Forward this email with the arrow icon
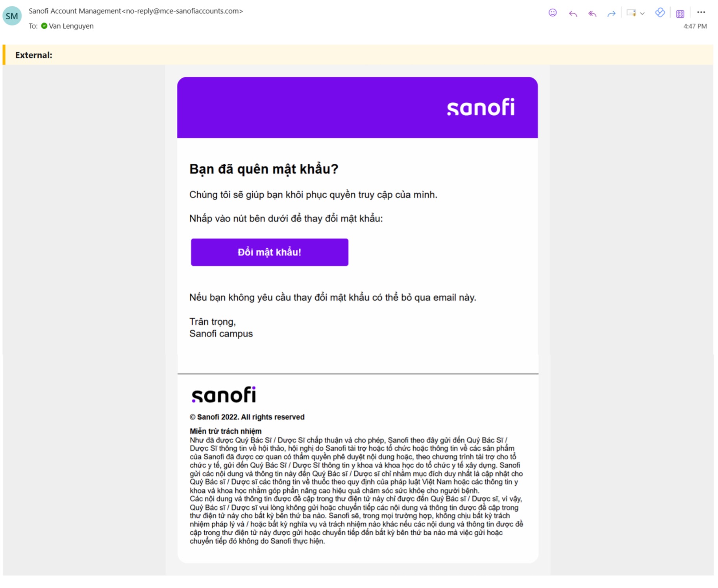The width and height of the screenshot is (718, 588). (611, 14)
